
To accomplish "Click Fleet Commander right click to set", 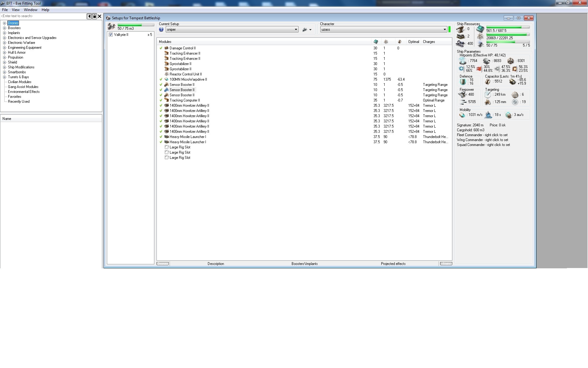I will pos(482,135).
